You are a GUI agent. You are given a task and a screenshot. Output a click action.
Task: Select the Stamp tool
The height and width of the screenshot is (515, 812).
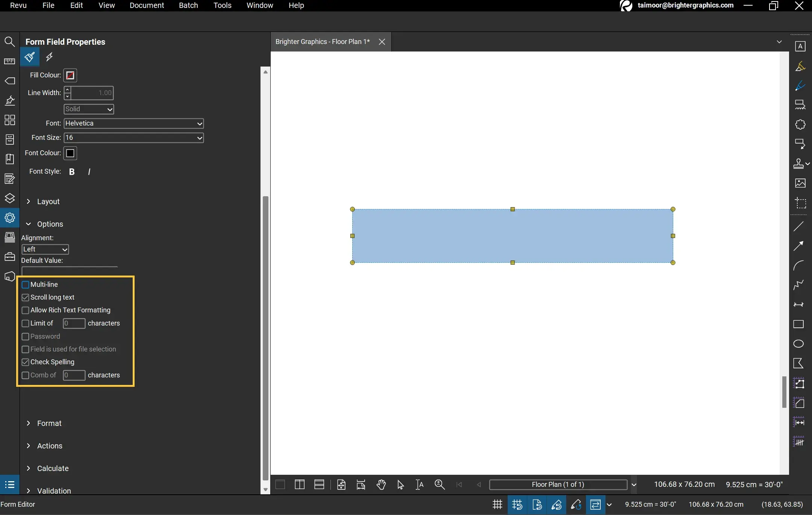pyautogui.click(x=798, y=164)
